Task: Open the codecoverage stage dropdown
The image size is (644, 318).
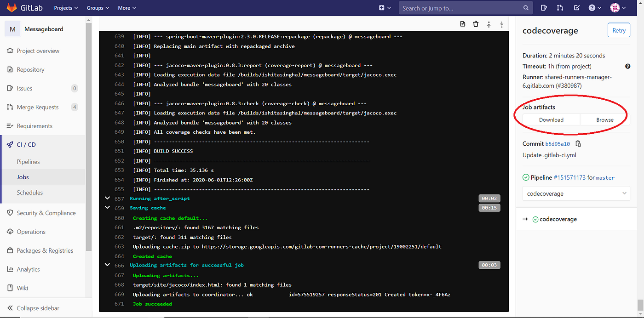Action: click(x=576, y=193)
